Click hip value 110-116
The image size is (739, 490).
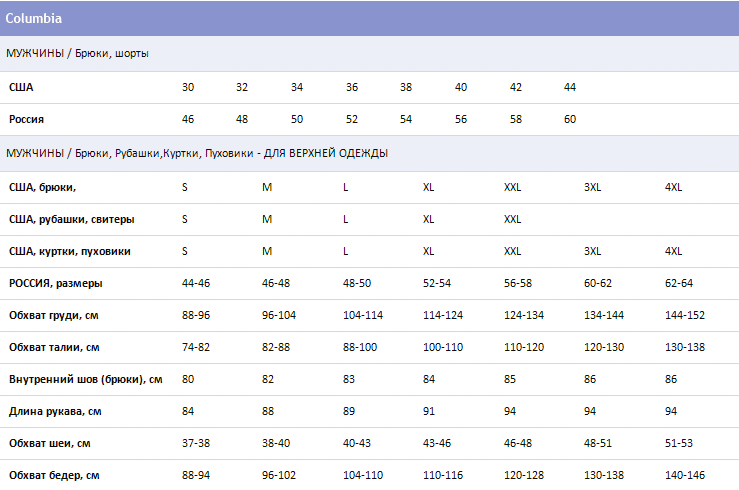(x=443, y=476)
